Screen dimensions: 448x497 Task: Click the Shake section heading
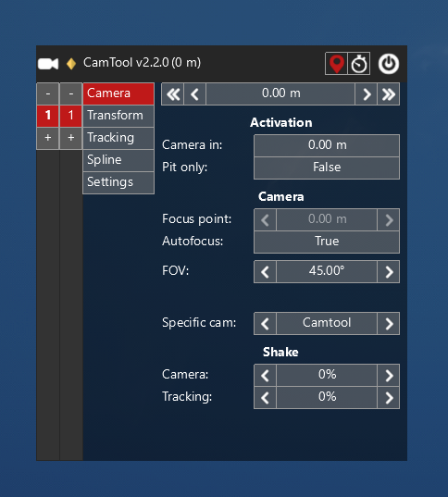(x=280, y=352)
